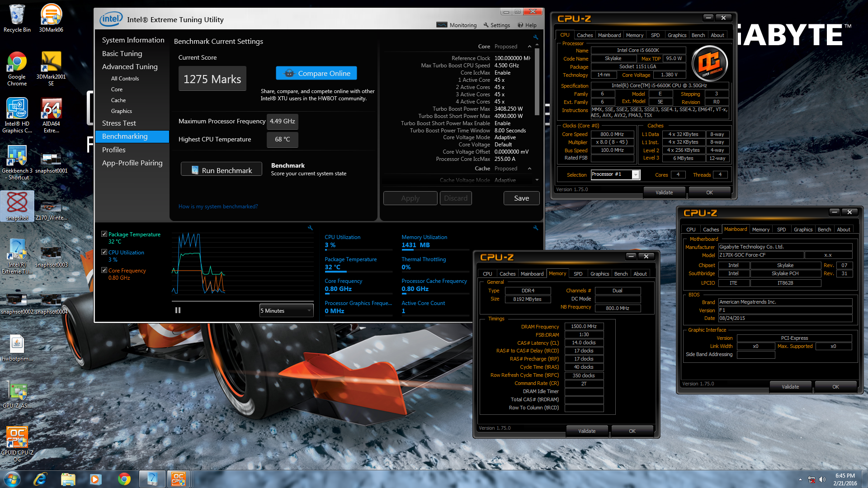Switch to CPU-Z OC taskbar item
Image resolution: width=868 pixels, height=488 pixels.
[178, 479]
